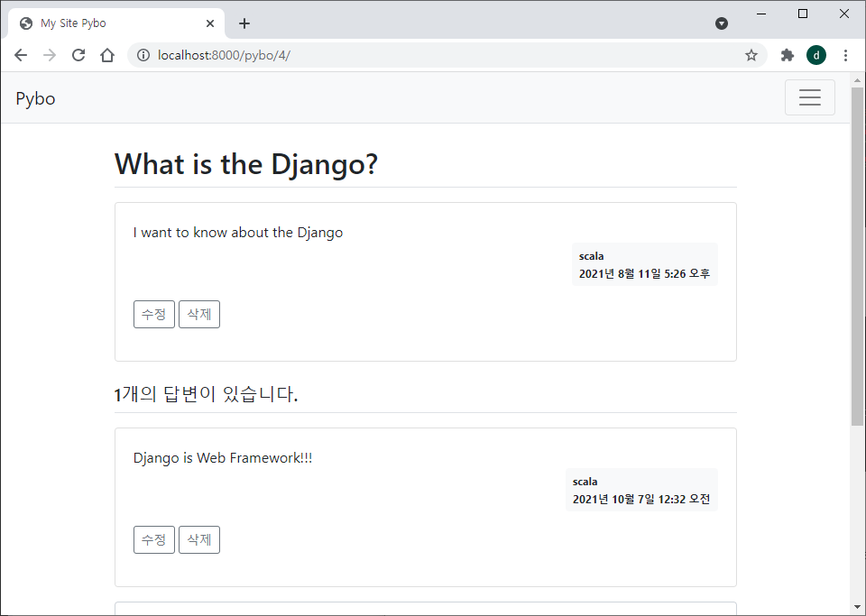This screenshot has height=616, width=866.
Task: View site information icon in address bar
Action: point(143,55)
